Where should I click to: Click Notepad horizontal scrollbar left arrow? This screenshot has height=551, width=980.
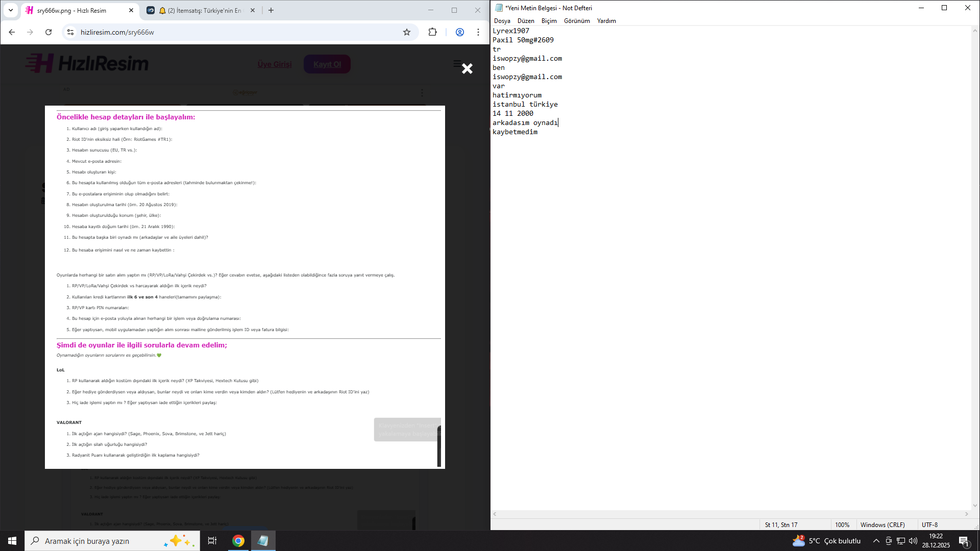(495, 514)
